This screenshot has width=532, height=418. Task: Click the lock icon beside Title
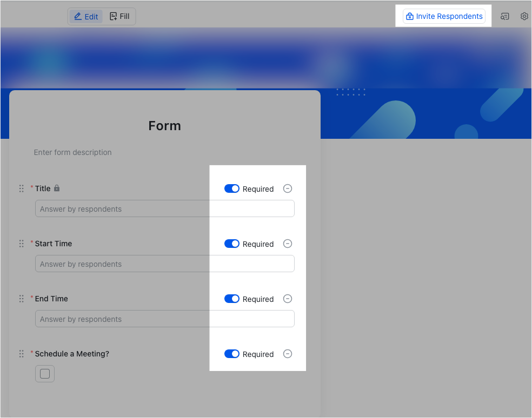coord(57,188)
